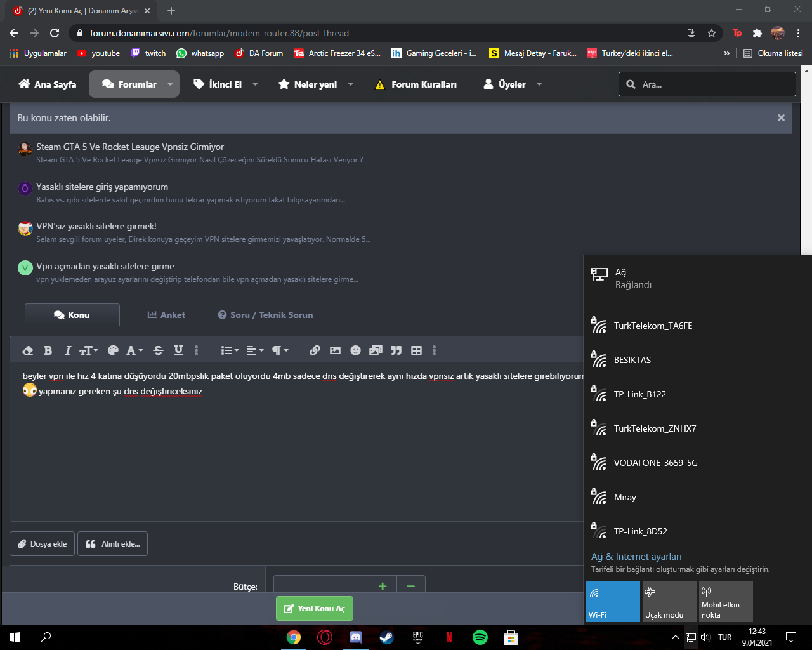Screen dimensions: 812x650
Task: Click the Bütçe input field
Action: point(321,586)
